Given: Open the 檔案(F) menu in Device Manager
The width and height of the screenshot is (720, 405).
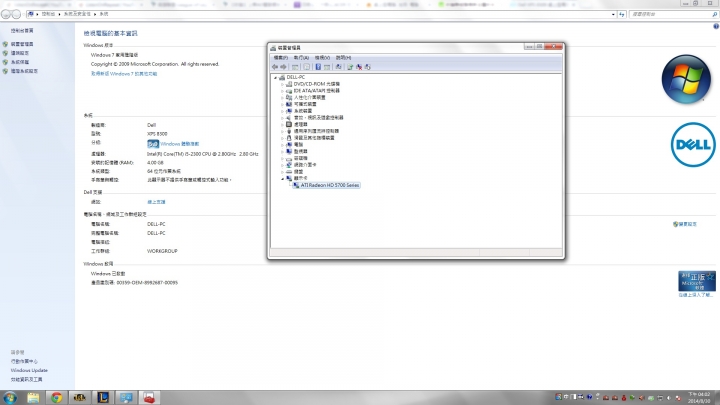Looking at the screenshot, I should [281, 58].
